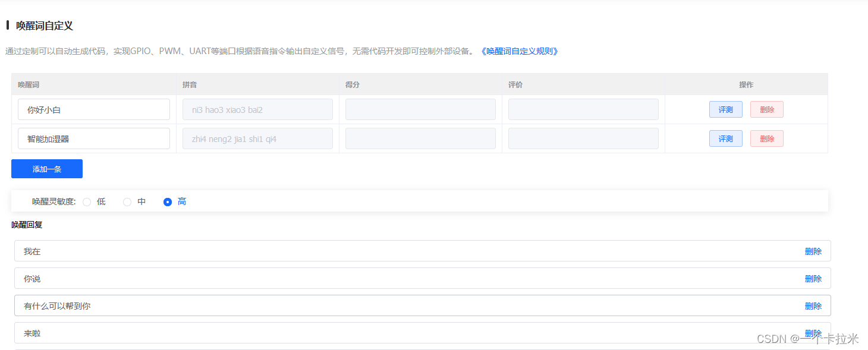Click 删除 button for 智能加湿器 row

tap(767, 138)
